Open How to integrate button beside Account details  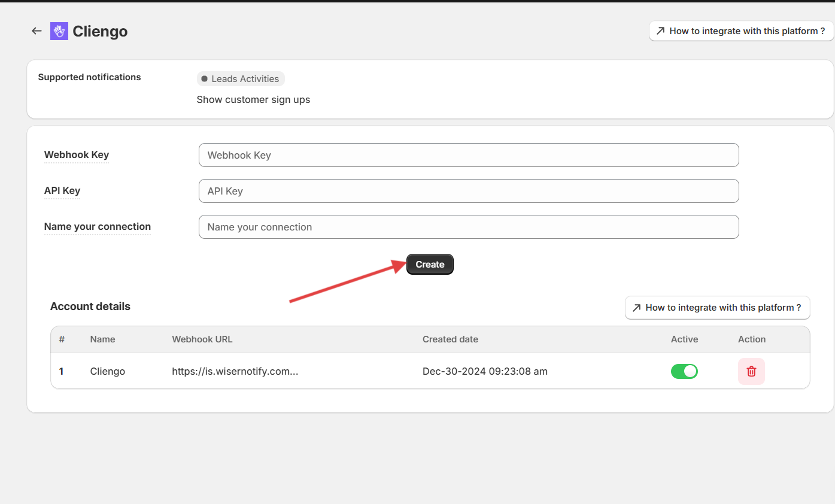pyautogui.click(x=717, y=308)
